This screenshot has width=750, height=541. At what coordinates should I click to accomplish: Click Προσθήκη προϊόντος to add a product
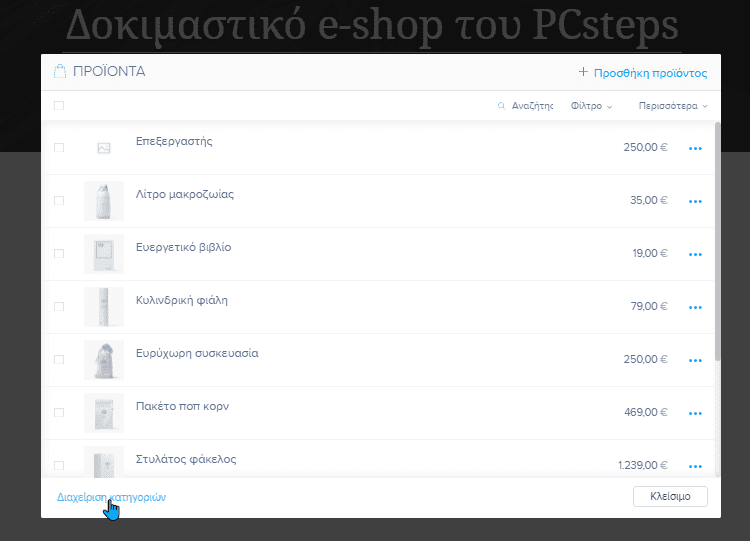pyautogui.click(x=642, y=73)
